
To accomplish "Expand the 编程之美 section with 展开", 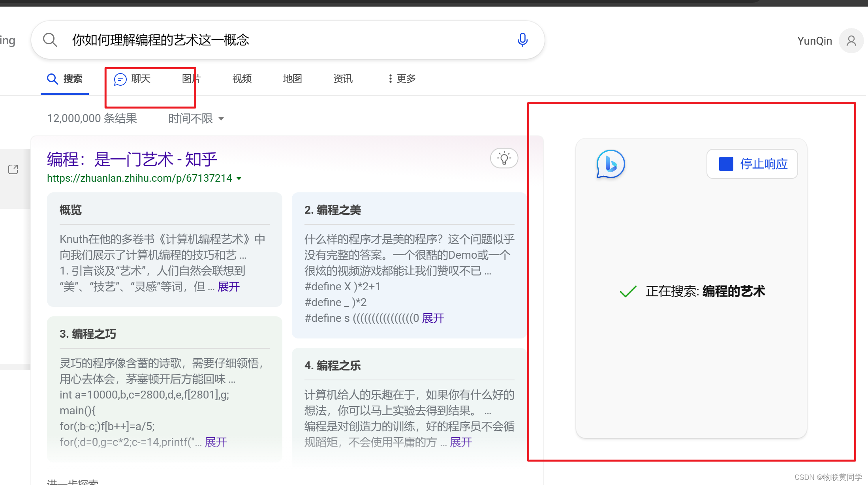I will pos(433,318).
